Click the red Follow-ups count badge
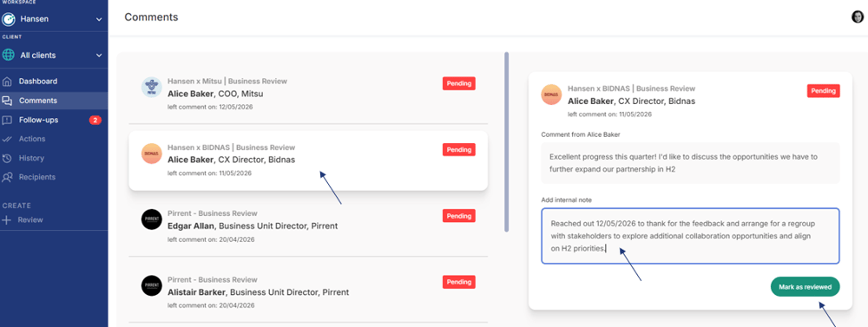This screenshot has height=327, width=868. pyautogui.click(x=95, y=120)
